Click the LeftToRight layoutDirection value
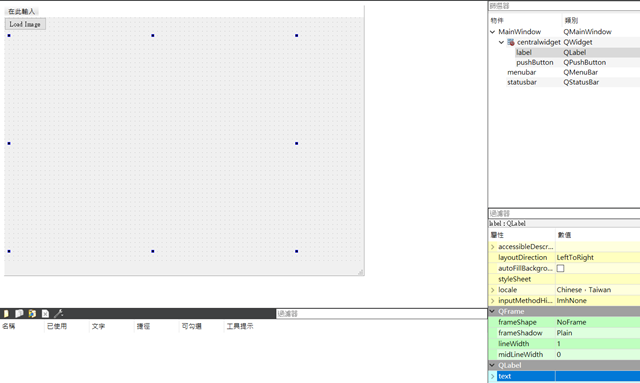 tap(575, 258)
